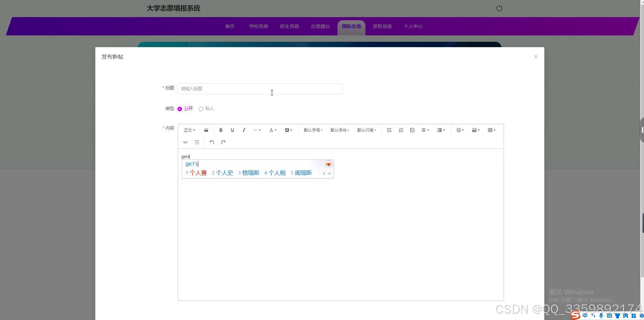Insert a blockquote in the editor
644x320 pixels.
click(206, 130)
